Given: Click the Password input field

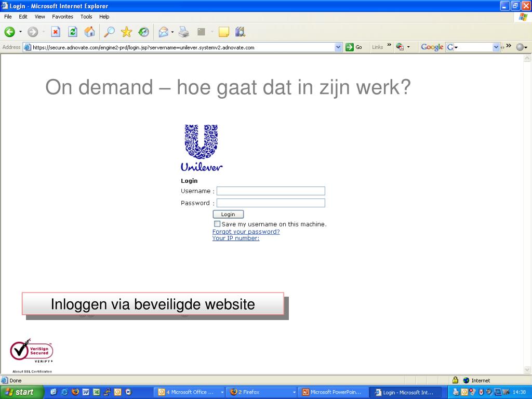Looking at the screenshot, I should pyautogui.click(x=271, y=203).
